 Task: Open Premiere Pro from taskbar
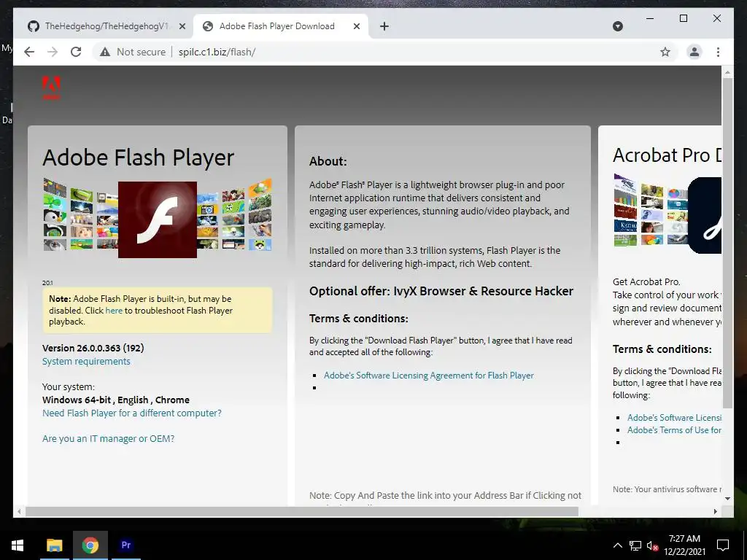pyautogui.click(x=126, y=545)
